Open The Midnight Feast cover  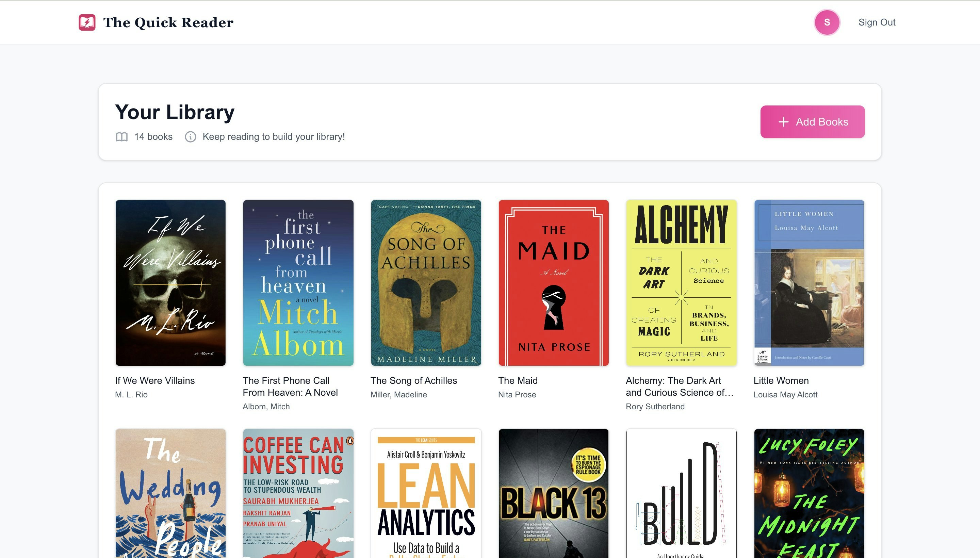pos(809,493)
